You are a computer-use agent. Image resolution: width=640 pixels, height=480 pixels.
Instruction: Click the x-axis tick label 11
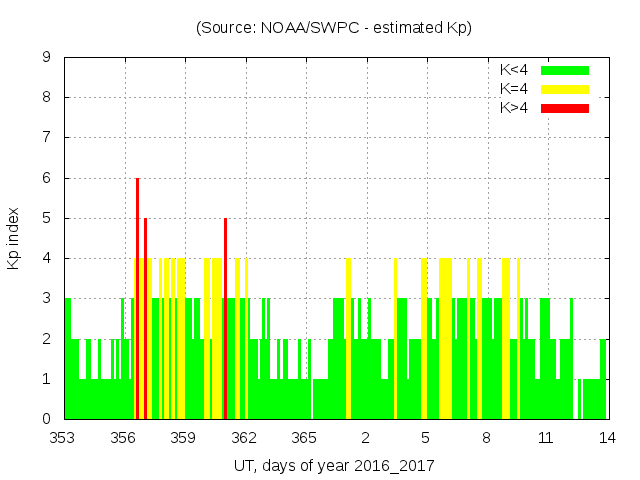[546, 437]
